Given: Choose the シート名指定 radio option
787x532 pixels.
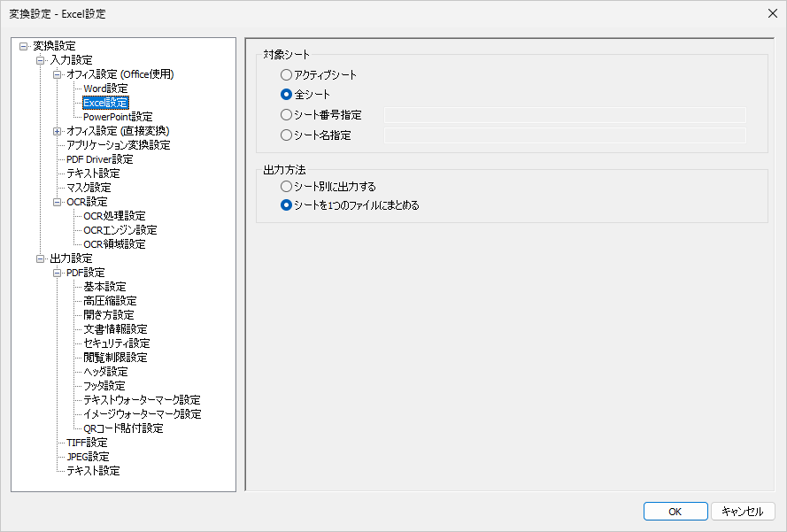Looking at the screenshot, I should click(x=286, y=135).
